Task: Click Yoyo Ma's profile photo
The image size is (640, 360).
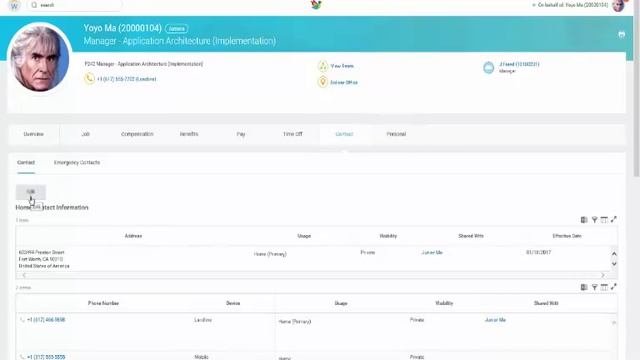Action: pos(40,58)
